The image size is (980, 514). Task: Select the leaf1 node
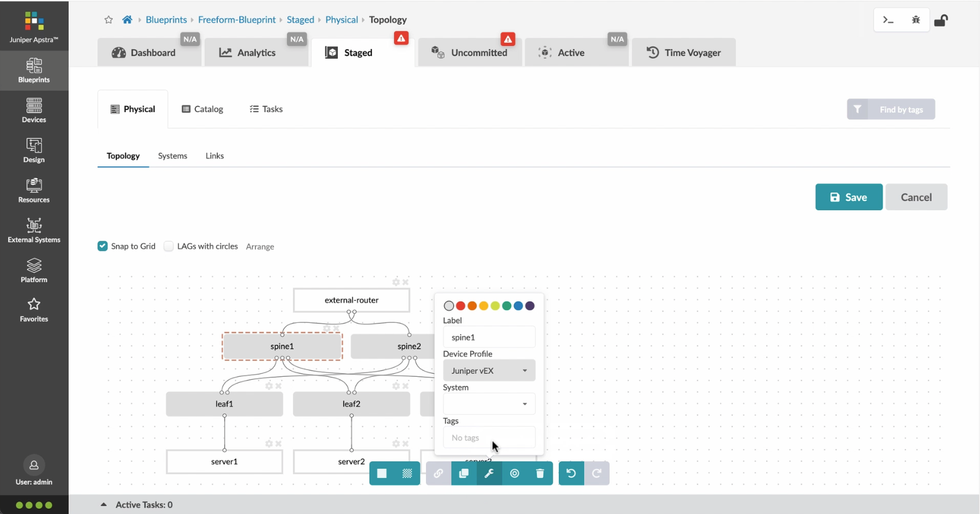coord(224,404)
